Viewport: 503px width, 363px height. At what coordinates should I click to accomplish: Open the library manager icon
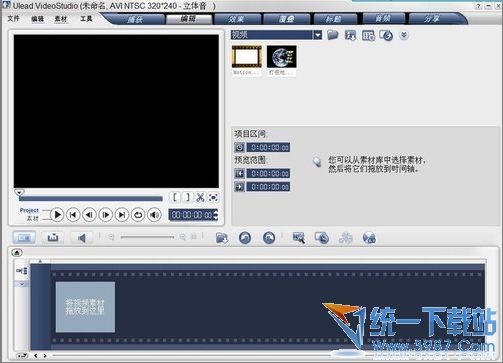point(368,35)
